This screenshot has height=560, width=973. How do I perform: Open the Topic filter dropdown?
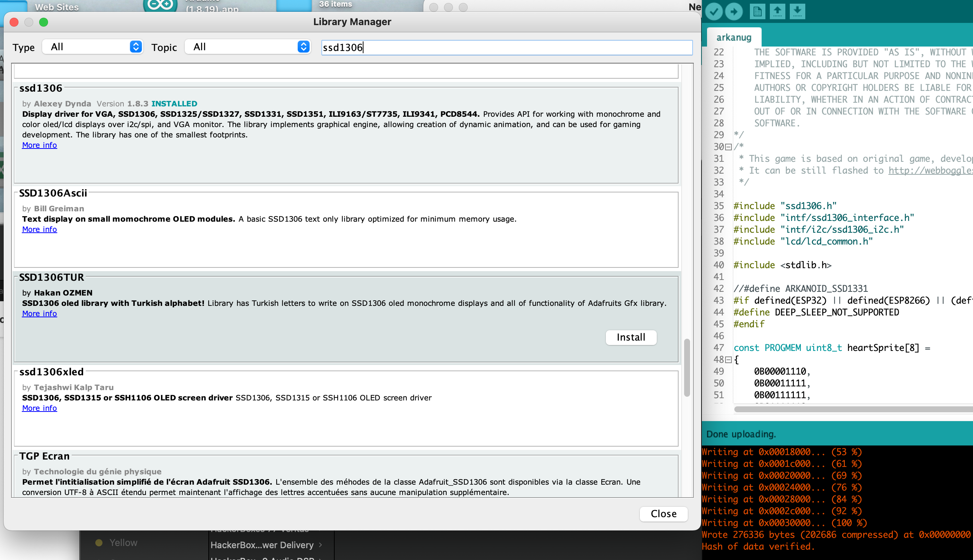tap(247, 47)
